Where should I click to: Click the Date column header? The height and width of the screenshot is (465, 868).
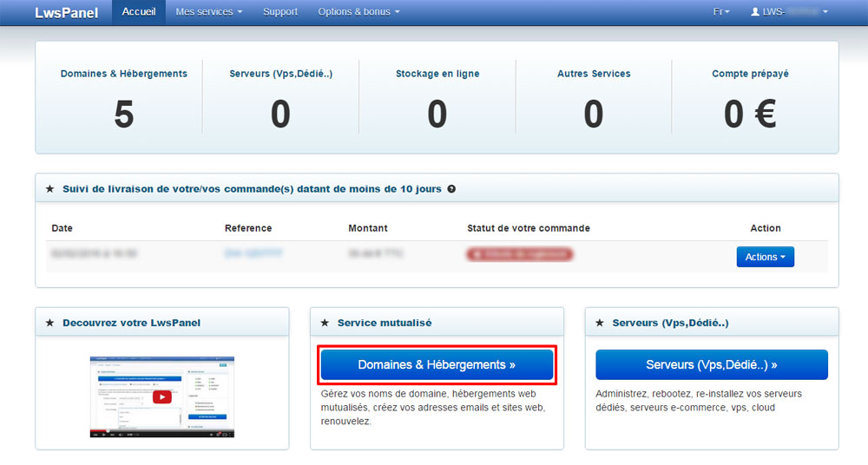[62, 228]
